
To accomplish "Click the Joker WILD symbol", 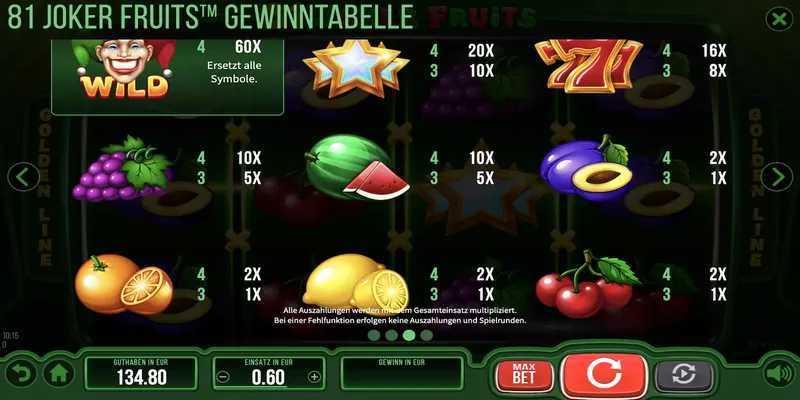I will tap(124, 69).
